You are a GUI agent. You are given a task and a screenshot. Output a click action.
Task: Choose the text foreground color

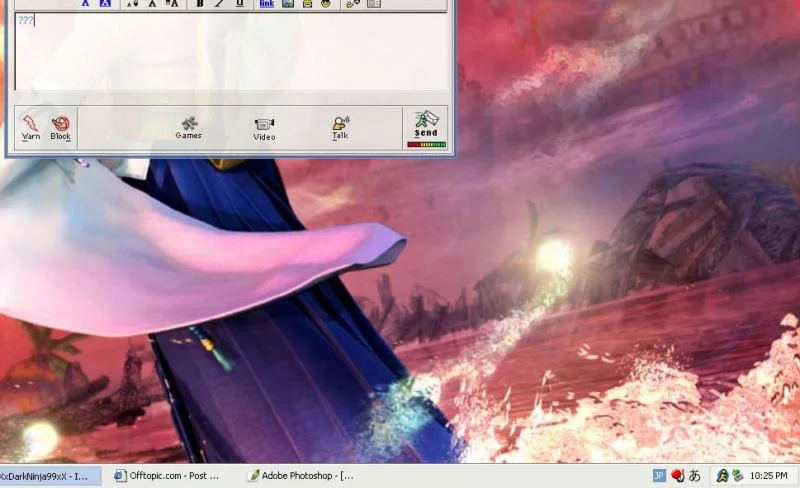click(85, 4)
